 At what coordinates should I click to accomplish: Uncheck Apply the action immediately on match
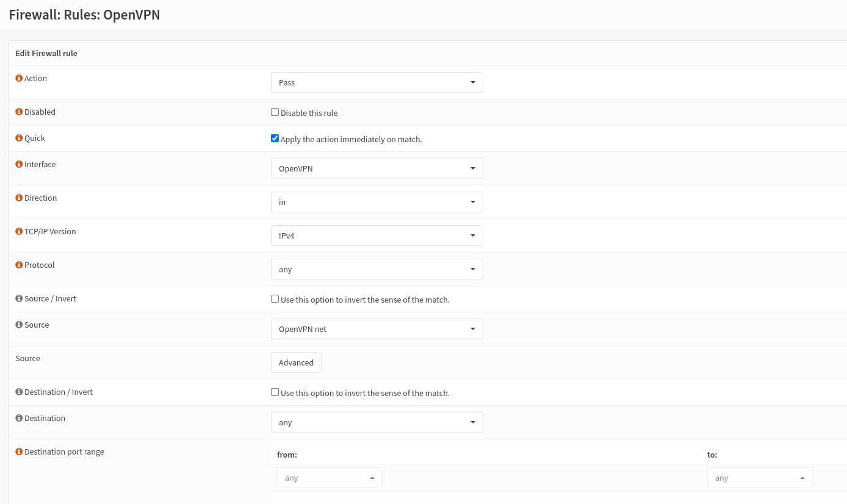point(275,139)
